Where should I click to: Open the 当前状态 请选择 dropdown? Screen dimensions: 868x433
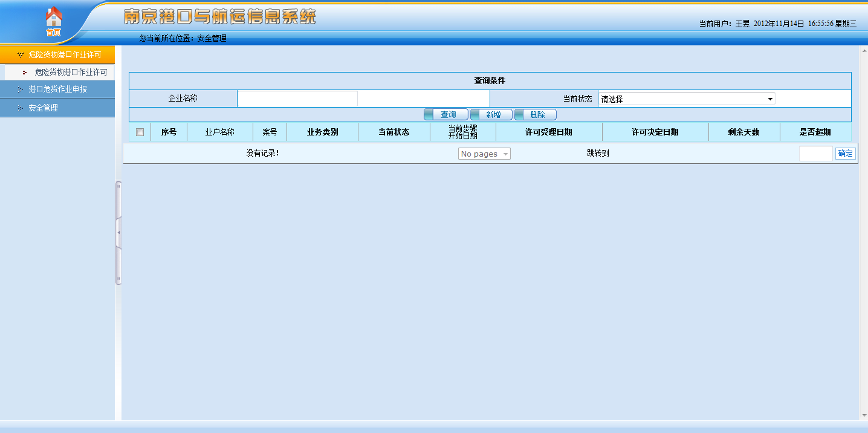(686, 99)
